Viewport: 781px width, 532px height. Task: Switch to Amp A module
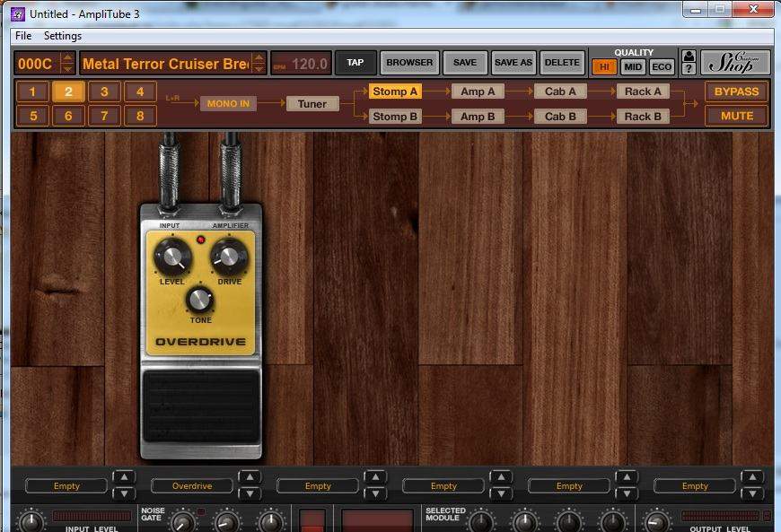[x=478, y=92]
